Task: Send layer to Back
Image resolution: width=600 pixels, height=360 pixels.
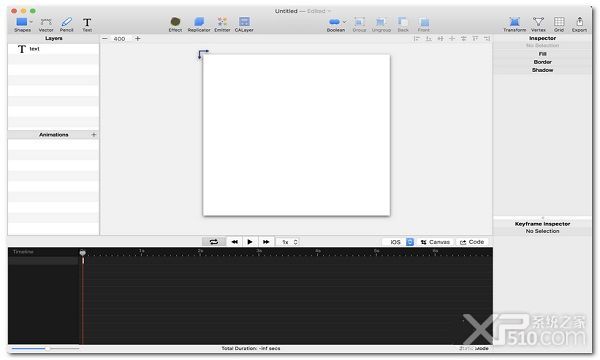Action: click(x=403, y=24)
